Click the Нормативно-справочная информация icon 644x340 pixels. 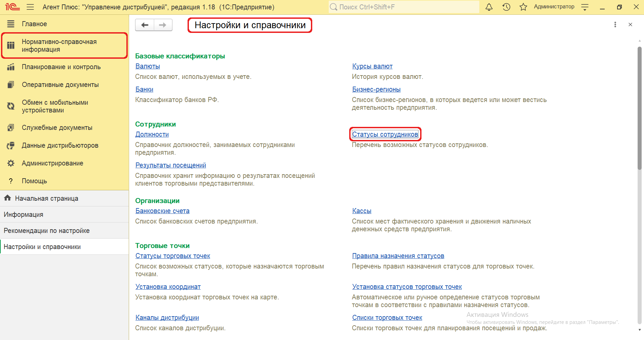point(11,45)
